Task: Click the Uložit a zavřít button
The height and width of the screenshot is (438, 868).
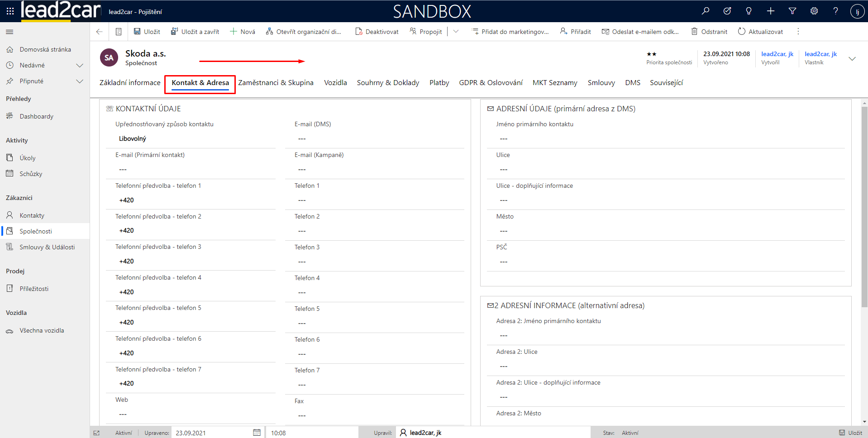Action: [x=195, y=32]
